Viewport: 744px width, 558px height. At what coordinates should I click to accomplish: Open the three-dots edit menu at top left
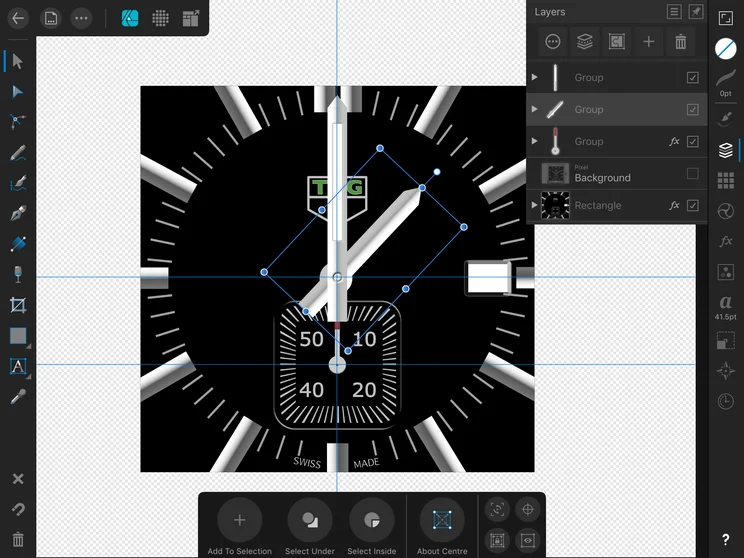click(81, 19)
